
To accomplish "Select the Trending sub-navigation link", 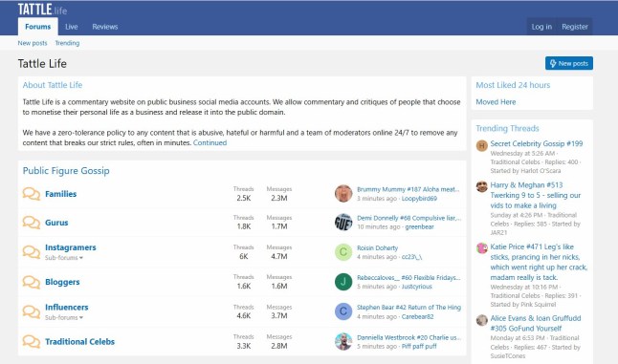I will 67,43.
